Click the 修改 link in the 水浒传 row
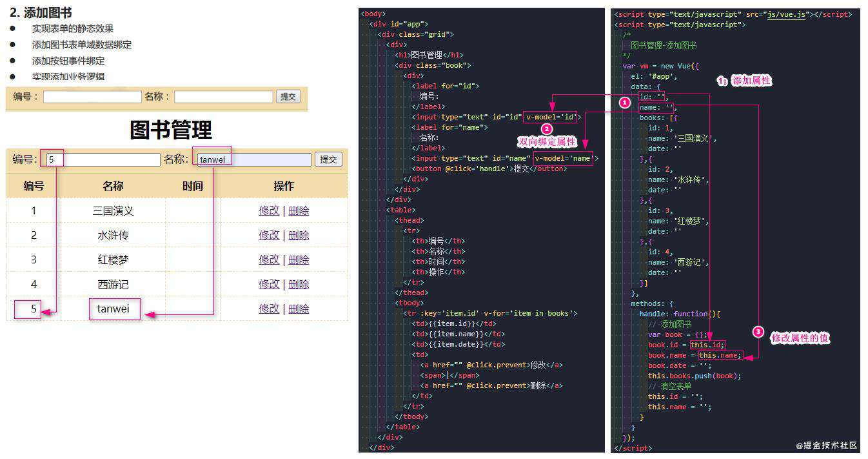 point(269,235)
